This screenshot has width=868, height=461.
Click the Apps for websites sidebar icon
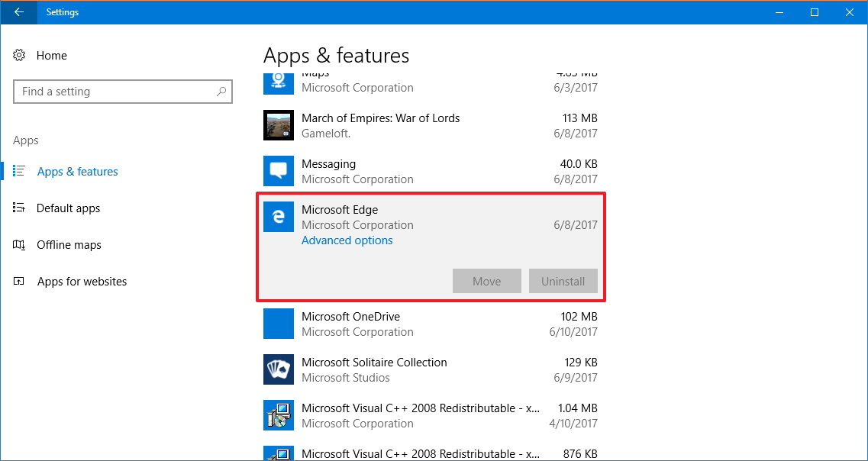coord(21,281)
